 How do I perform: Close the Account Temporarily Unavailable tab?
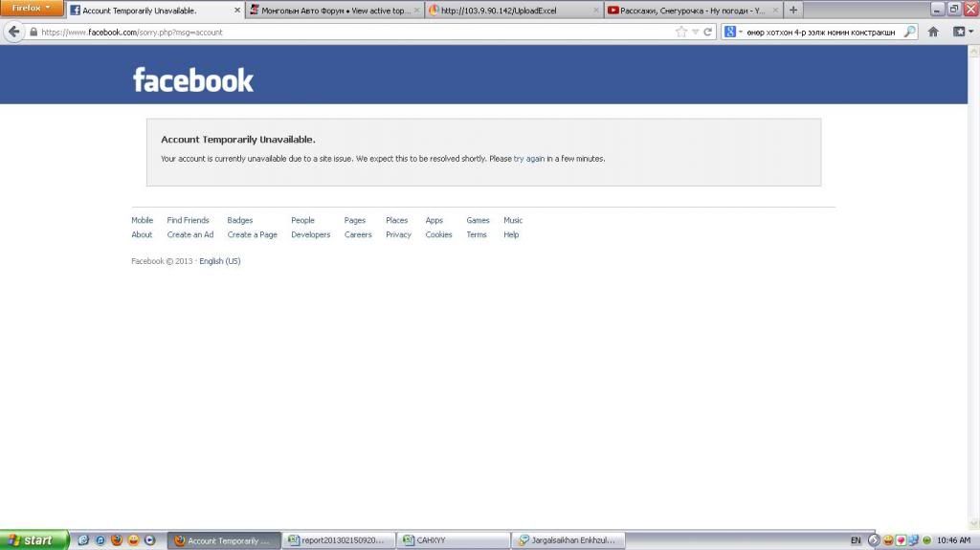(x=237, y=11)
